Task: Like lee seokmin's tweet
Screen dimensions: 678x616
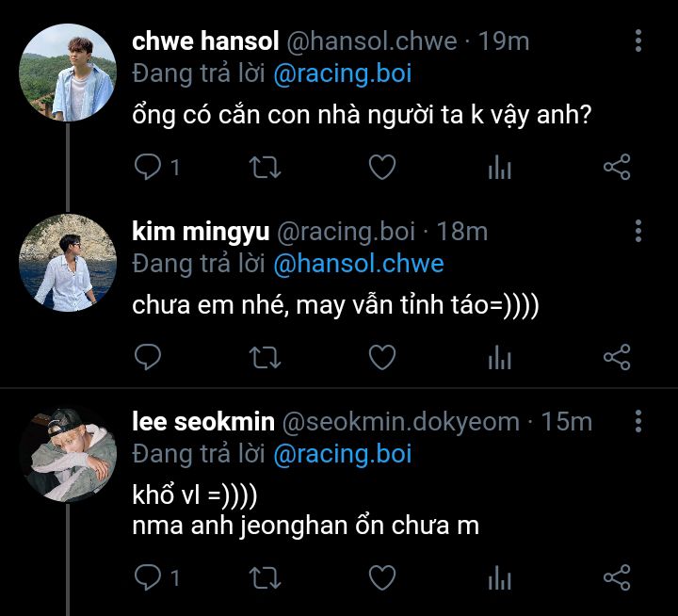Action: click(380, 575)
